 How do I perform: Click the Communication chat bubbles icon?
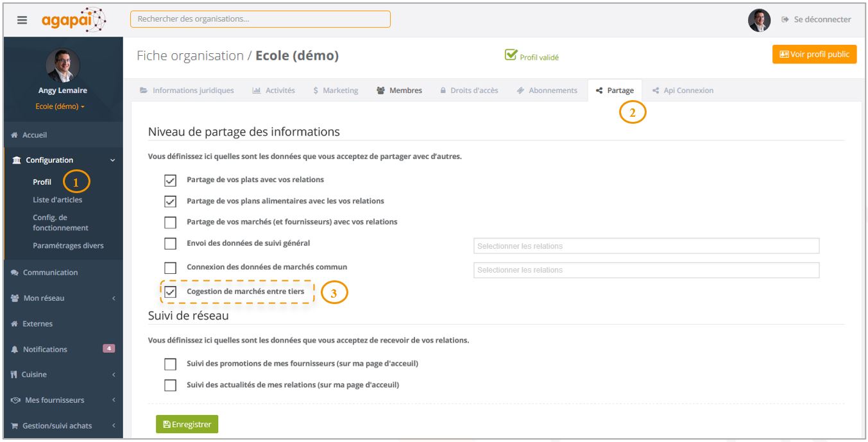tap(15, 273)
